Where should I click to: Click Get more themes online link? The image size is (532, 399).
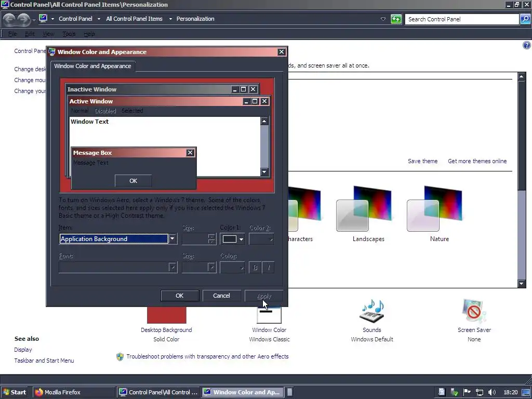tap(477, 161)
